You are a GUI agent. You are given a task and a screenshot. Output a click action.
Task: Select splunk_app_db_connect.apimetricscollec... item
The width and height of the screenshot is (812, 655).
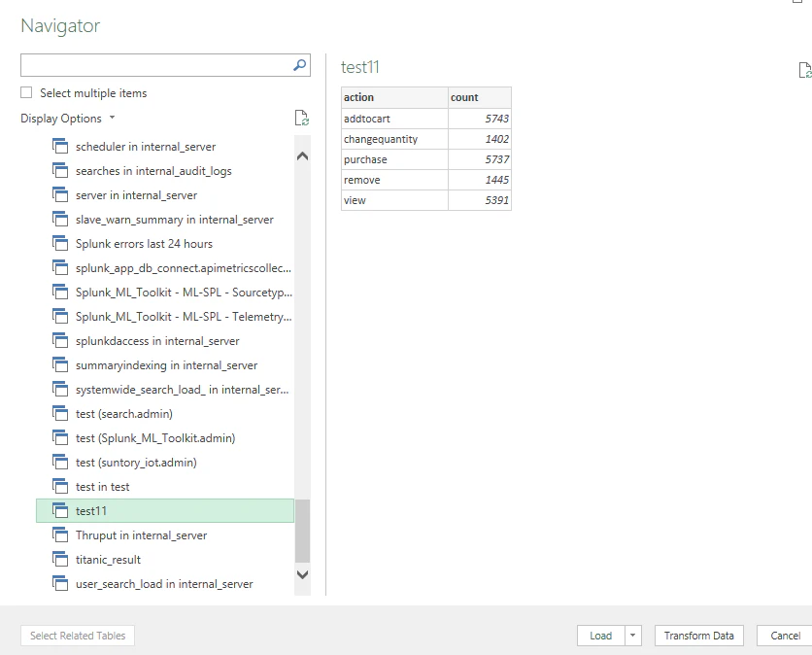click(165, 268)
